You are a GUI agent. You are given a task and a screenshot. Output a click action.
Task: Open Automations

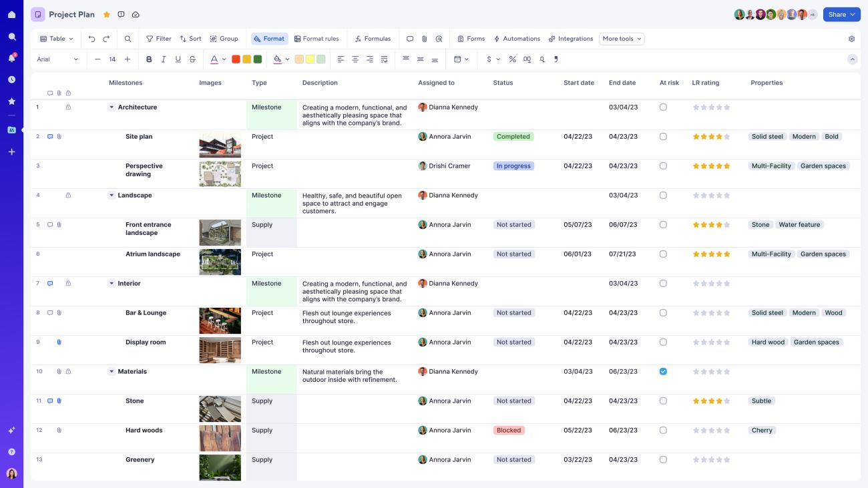pyautogui.click(x=517, y=38)
